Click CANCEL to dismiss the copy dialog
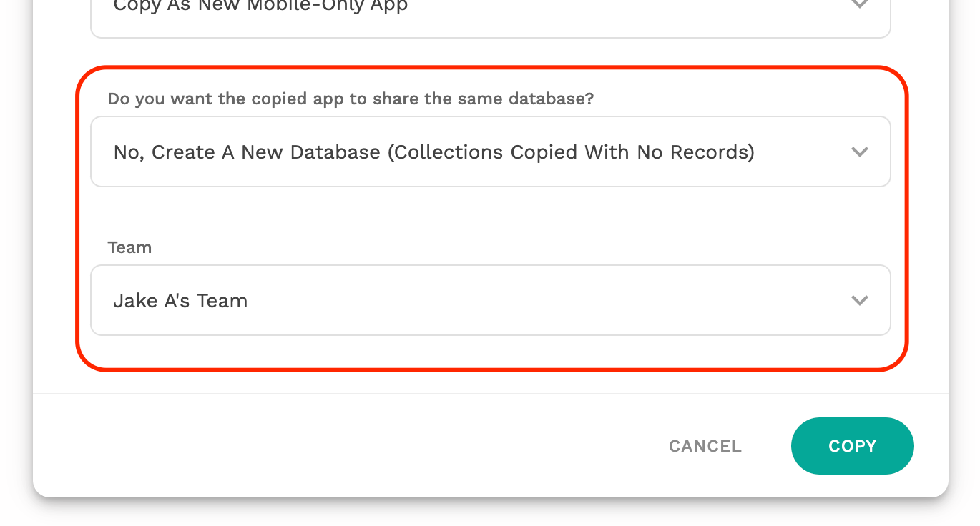Viewport: 980px width, 526px height. click(705, 446)
